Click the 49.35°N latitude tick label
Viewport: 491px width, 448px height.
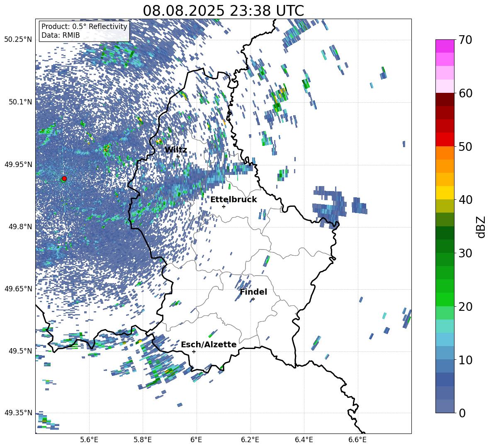click(x=18, y=413)
